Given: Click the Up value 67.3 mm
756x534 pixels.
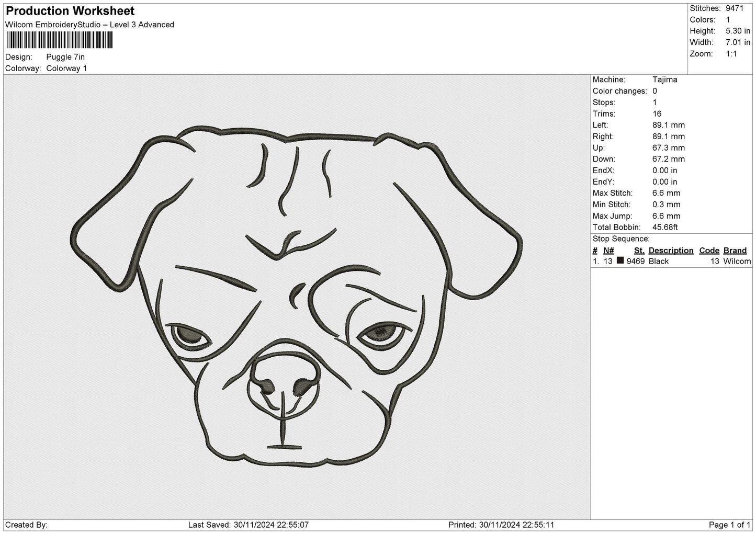Looking at the screenshot, I should pos(669,148).
